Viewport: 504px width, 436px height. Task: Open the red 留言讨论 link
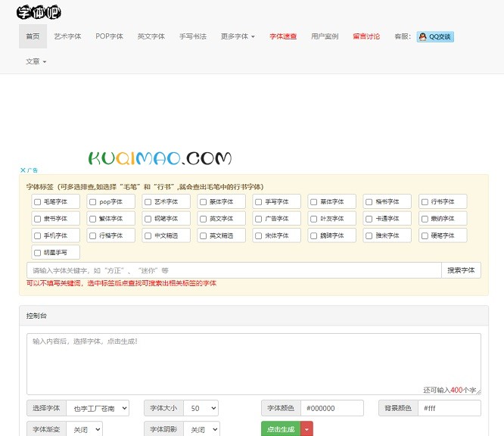pos(366,36)
